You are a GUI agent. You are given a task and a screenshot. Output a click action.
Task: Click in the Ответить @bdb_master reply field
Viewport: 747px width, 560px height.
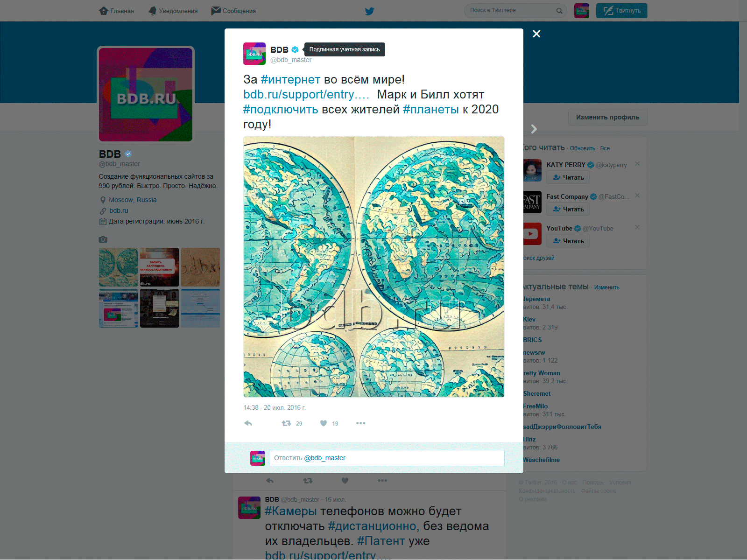pyautogui.click(x=387, y=458)
